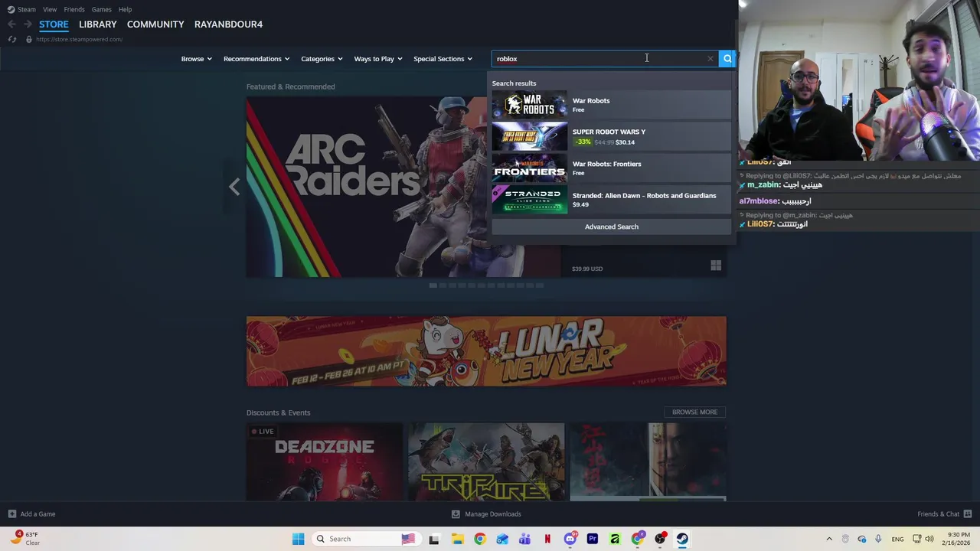Clear the search box with the X

click(x=710, y=58)
